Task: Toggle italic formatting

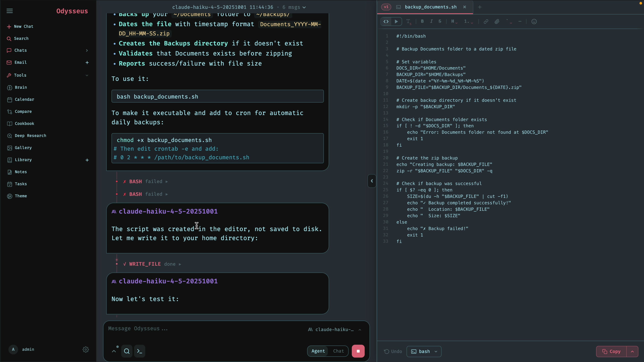Action: click(431, 22)
